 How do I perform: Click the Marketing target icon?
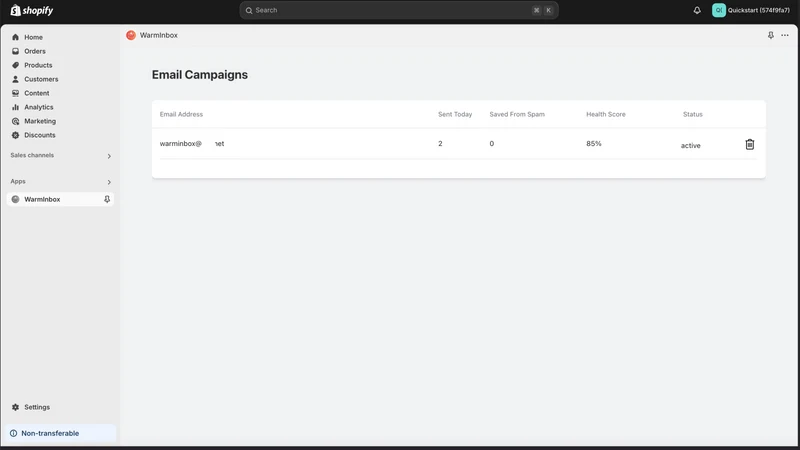tap(15, 121)
